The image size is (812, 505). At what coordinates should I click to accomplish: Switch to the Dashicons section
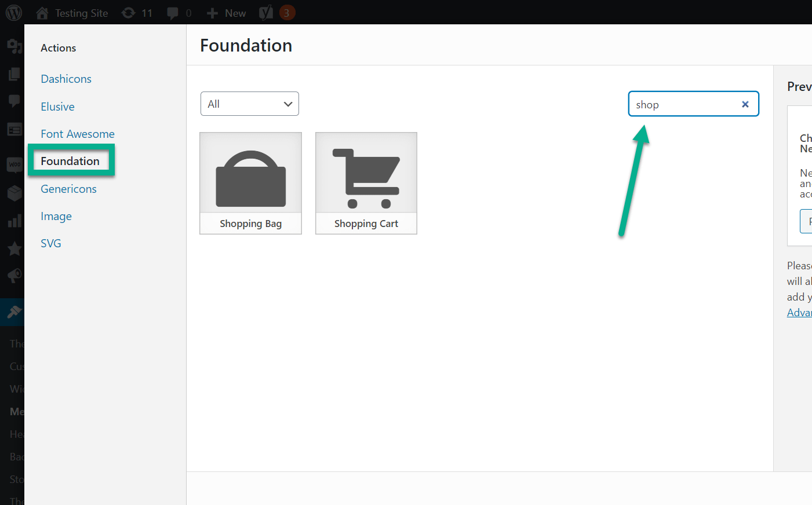pos(65,79)
